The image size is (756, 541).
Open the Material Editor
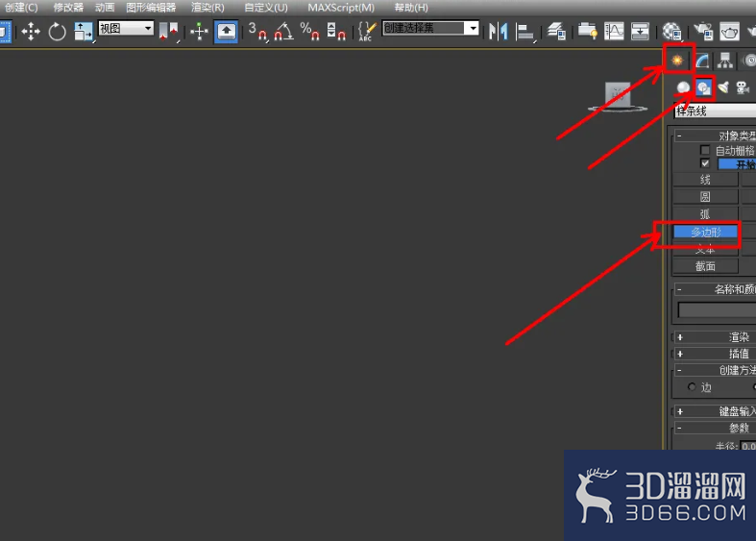pos(671,32)
